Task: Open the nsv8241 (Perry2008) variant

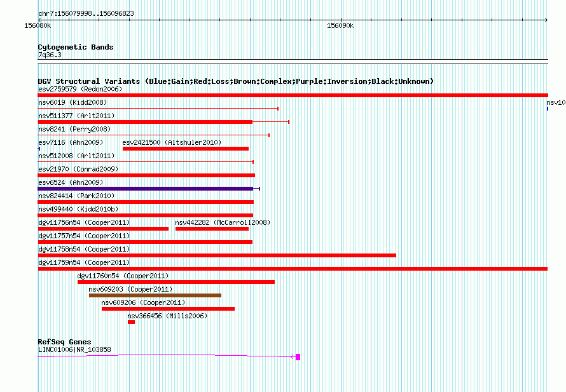Action: (x=154, y=135)
